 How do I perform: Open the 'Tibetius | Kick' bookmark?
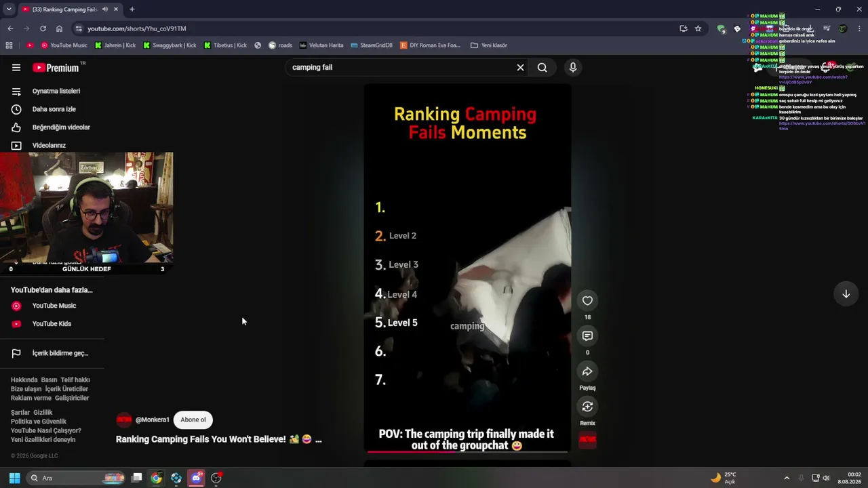pyautogui.click(x=225, y=45)
